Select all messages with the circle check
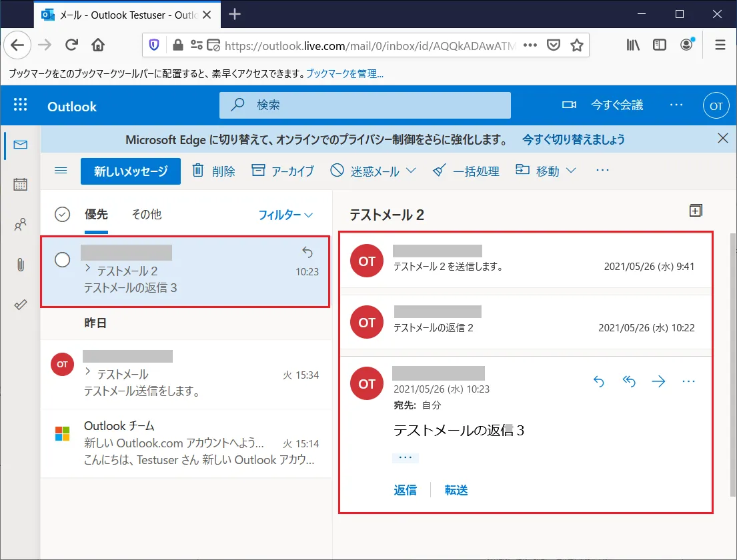 (x=63, y=214)
